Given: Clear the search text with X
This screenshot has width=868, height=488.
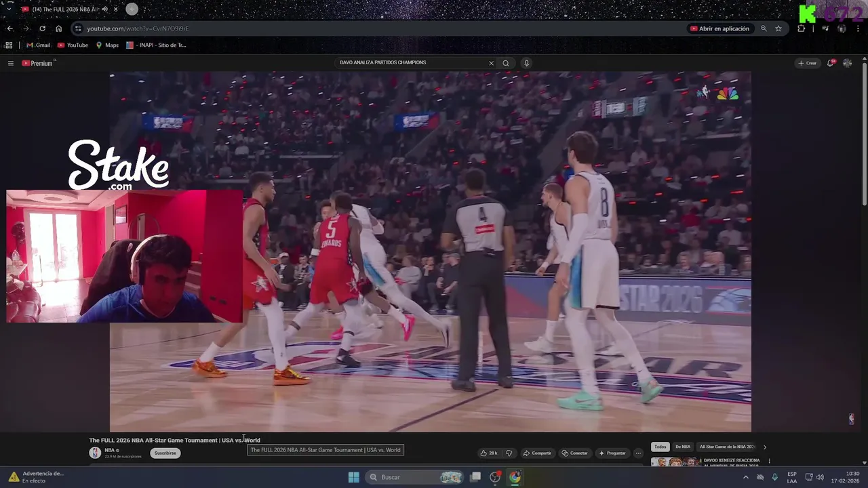Looking at the screenshot, I should [x=491, y=63].
